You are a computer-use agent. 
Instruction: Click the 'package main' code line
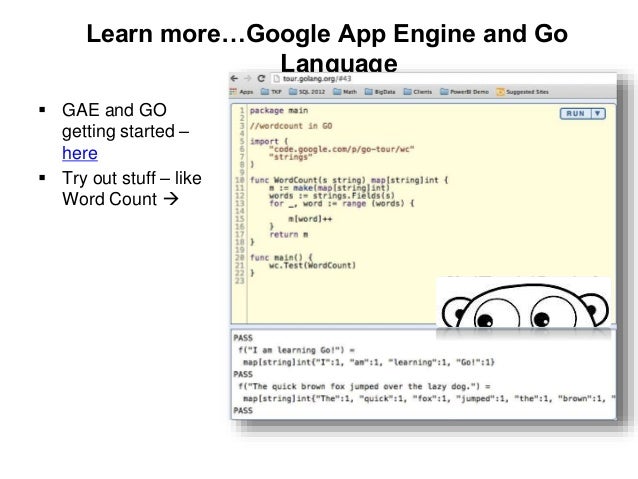pyautogui.click(x=279, y=110)
